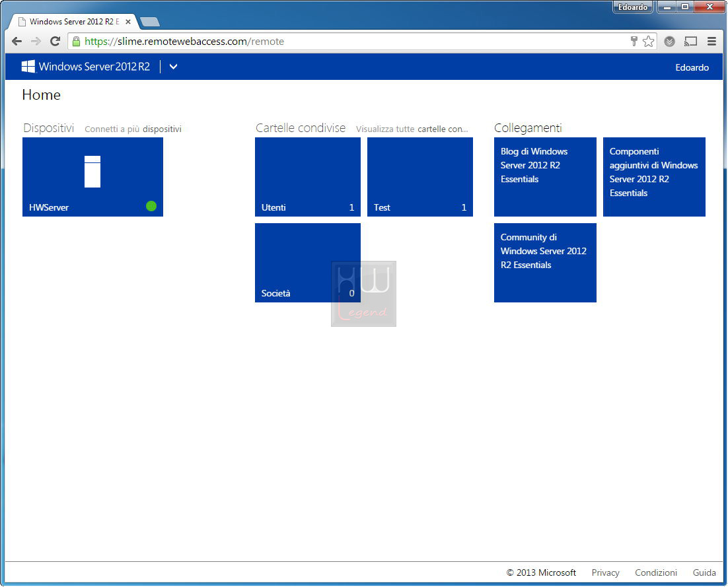Open the Società shared folder tile
728x587 pixels.
(x=307, y=263)
